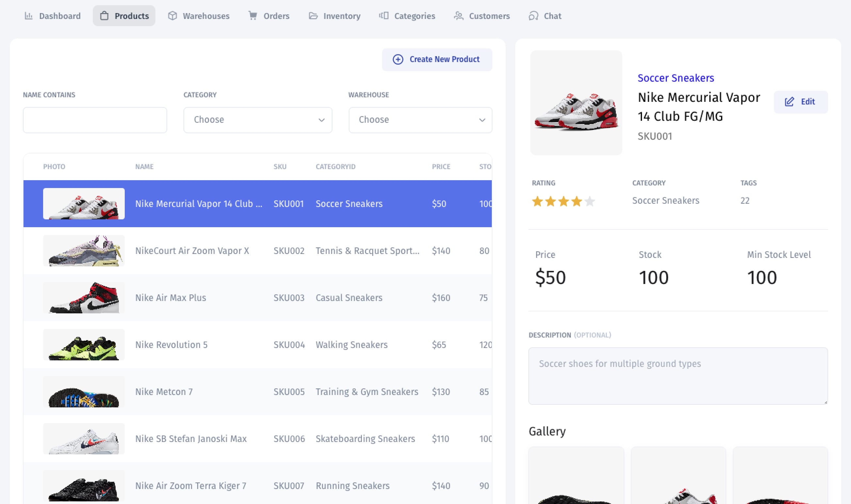The height and width of the screenshot is (504, 851).
Task: Set rating to the fifth star
Action: tap(590, 201)
